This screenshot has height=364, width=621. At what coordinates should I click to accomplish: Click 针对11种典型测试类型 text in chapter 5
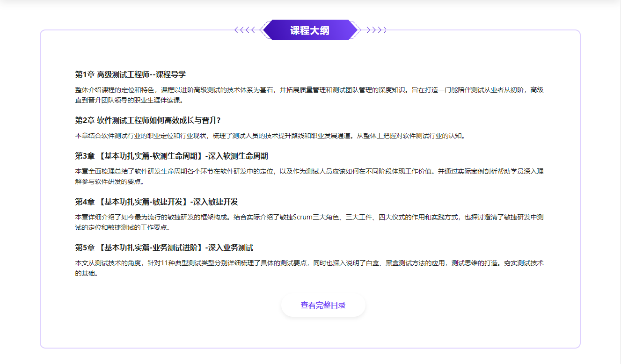coord(187,263)
